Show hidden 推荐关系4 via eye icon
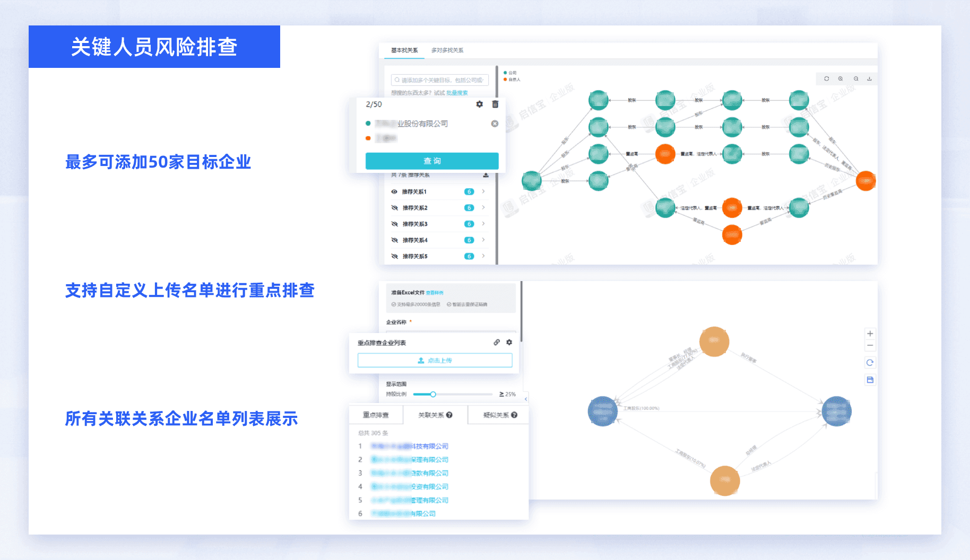970x560 pixels. (x=394, y=240)
